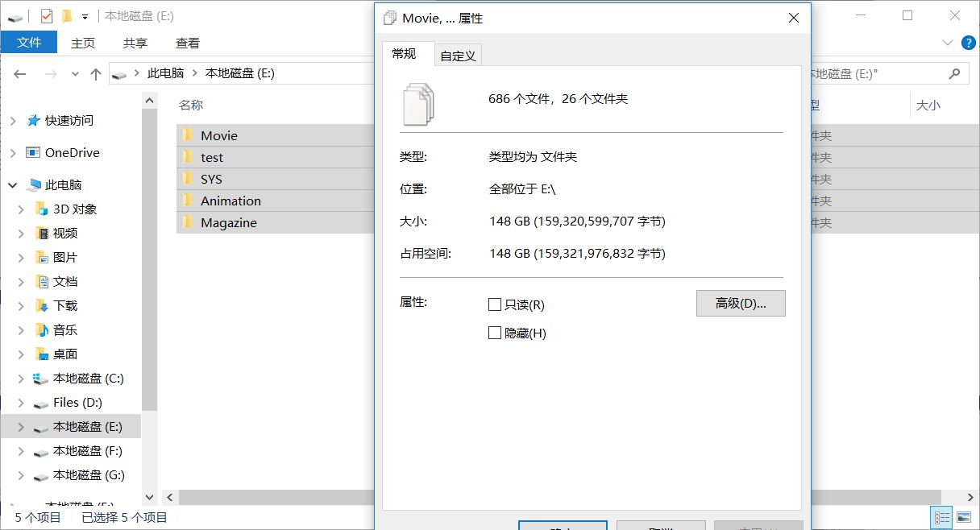Switch to the 主页 ribbon tab
The height and width of the screenshot is (530, 980).
pos(83,43)
